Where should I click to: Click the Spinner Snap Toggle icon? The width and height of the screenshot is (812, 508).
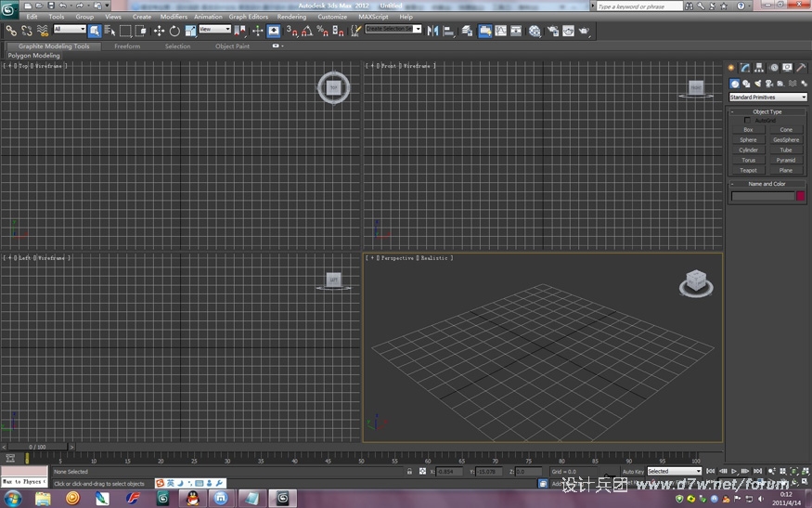338,31
